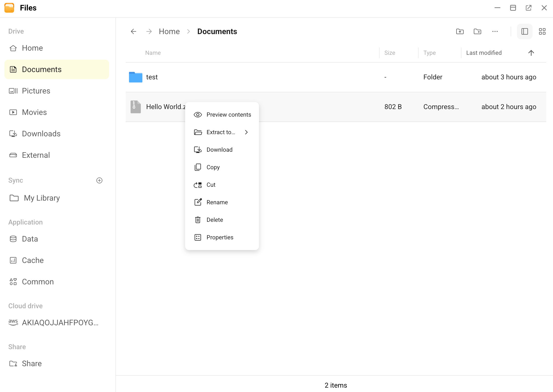Select External drive in the sidebar
The image size is (553, 392).
[x=57, y=155]
